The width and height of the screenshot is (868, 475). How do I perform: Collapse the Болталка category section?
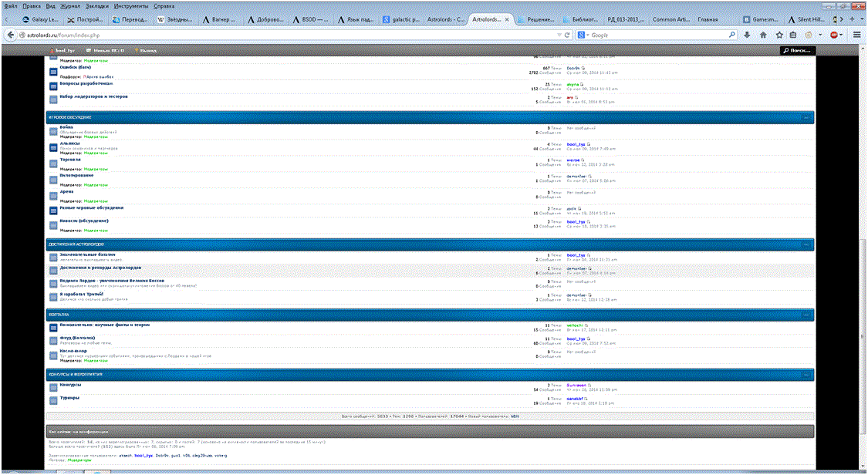click(806, 315)
